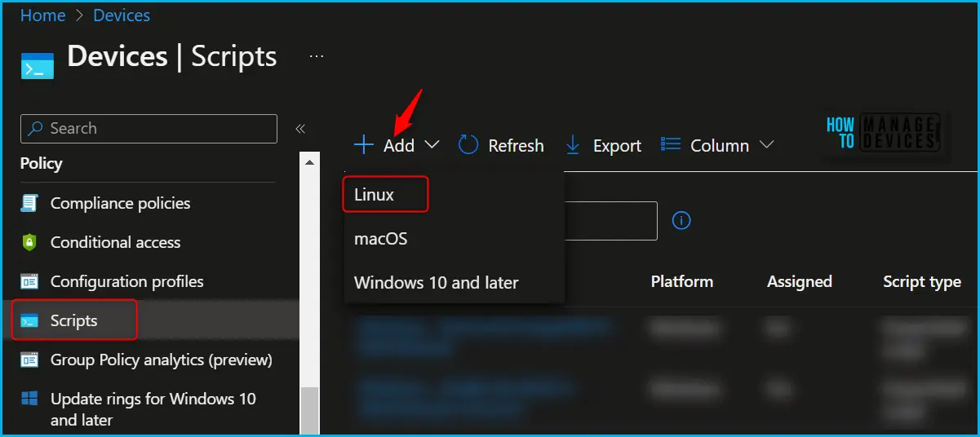Click the Group Policy analytics icon

click(30, 360)
